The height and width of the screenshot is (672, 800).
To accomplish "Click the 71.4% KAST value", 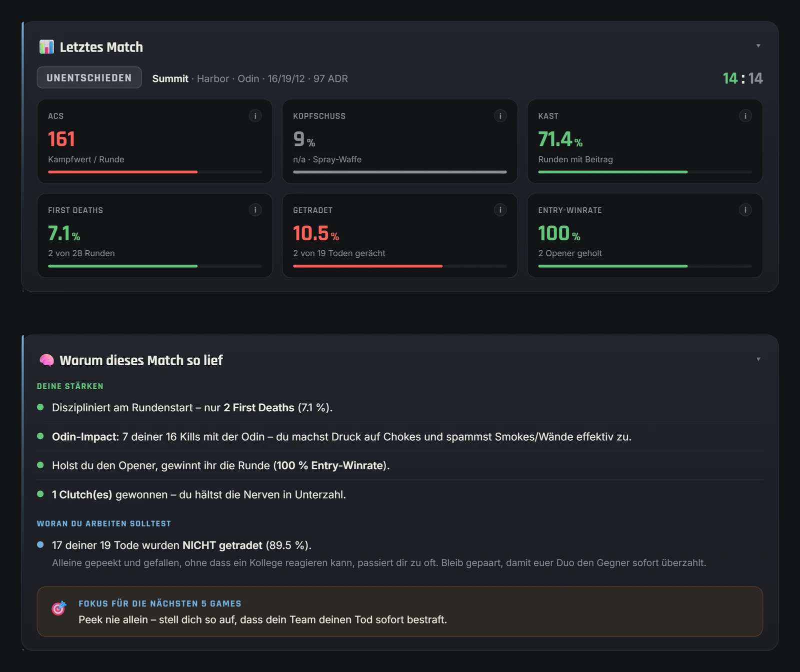I will 560,139.
